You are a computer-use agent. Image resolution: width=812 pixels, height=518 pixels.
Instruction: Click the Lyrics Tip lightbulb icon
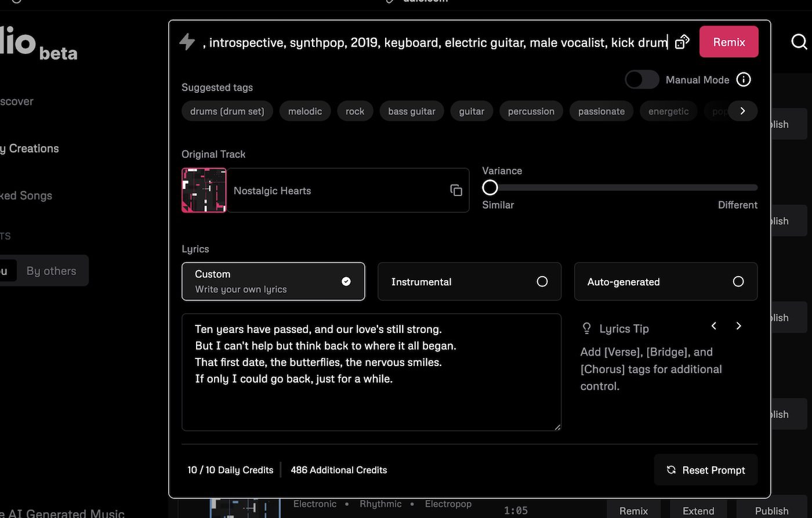pyautogui.click(x=586, y=328)
